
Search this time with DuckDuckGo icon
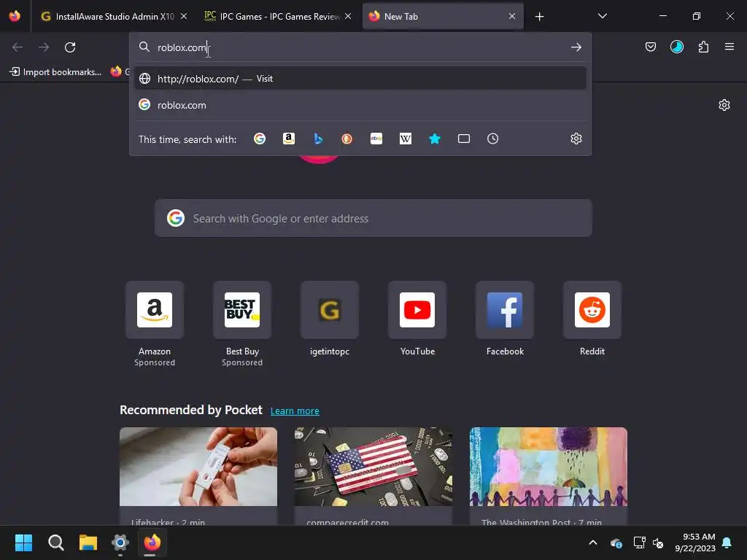(347, 139)
